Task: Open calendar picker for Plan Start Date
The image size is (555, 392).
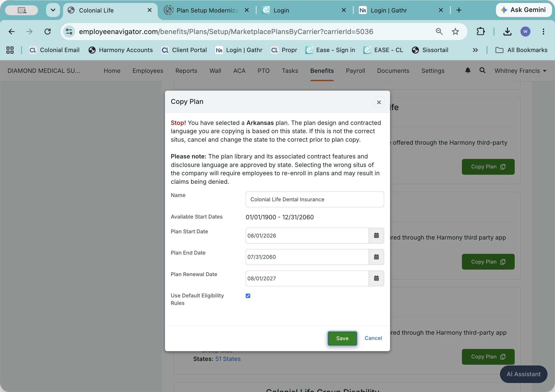Action: [376, 236]
